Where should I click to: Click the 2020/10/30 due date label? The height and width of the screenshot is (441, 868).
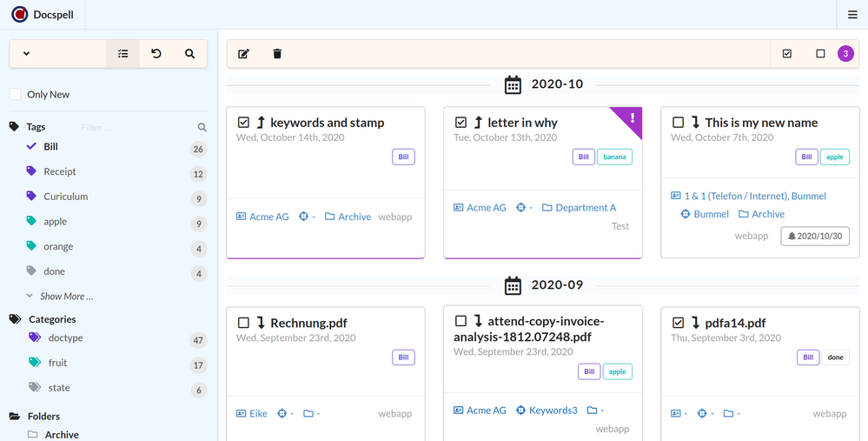pos(813,236)
